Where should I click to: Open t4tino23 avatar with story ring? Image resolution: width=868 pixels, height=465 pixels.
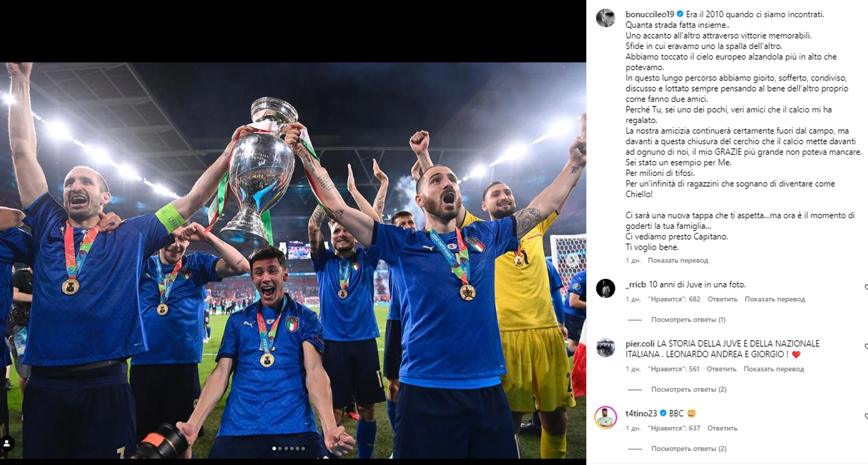(605, 417)
